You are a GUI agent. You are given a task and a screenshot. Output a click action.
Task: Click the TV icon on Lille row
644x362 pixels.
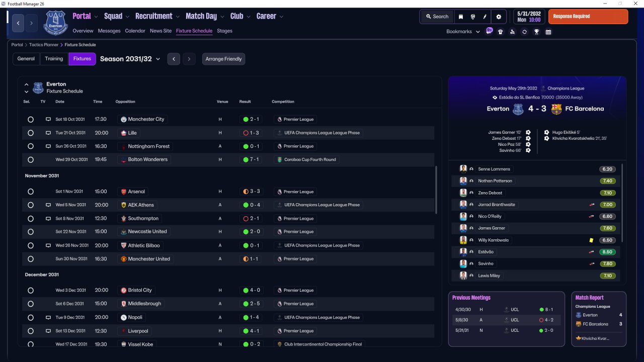click(48, 133)
